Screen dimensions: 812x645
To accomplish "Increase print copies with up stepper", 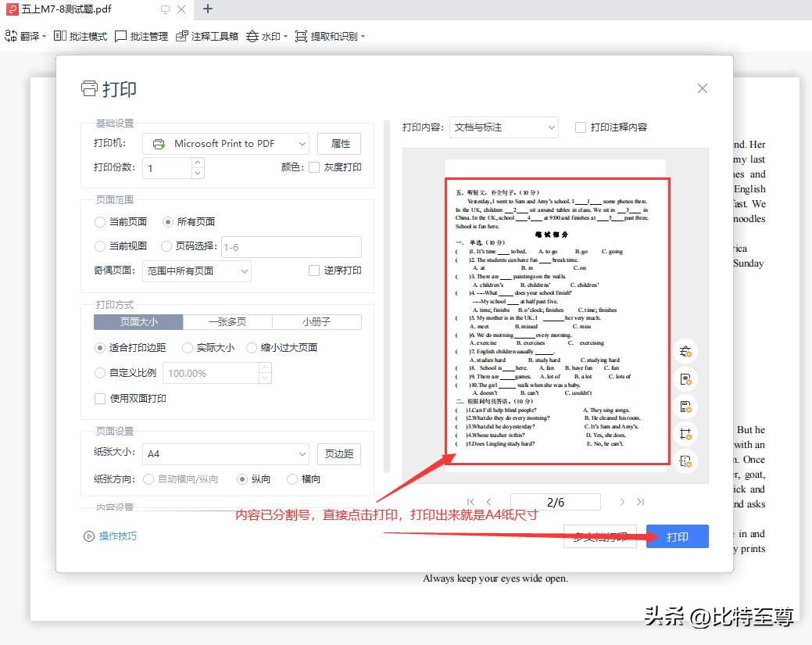I will [198, 162].
